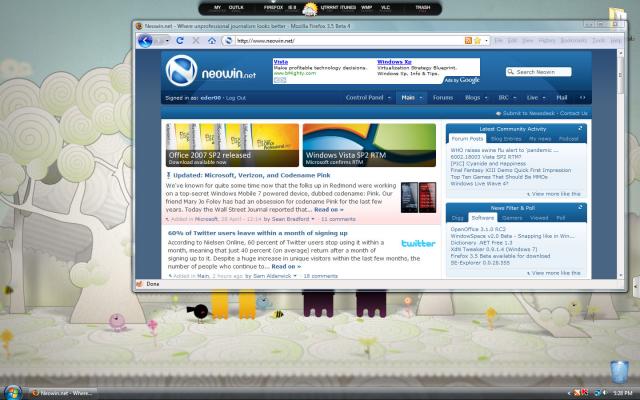Click the code brackets icon after Mail
Image resolution: width=640 pixels, height=400 pixels.
pos(582,98)
